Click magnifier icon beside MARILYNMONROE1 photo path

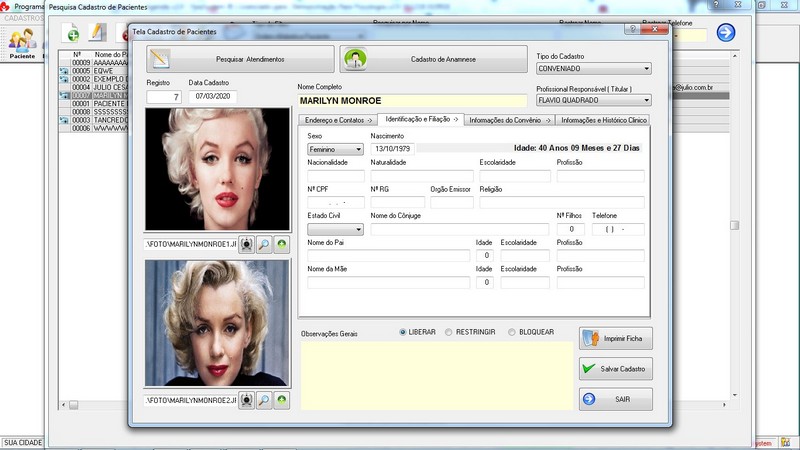click(x=265, y=244)
